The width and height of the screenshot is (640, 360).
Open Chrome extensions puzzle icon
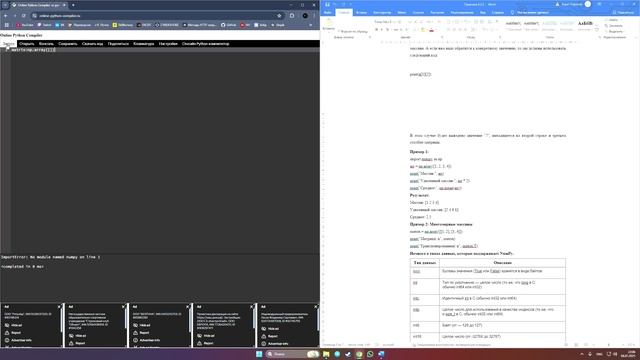tap(292, 16)
